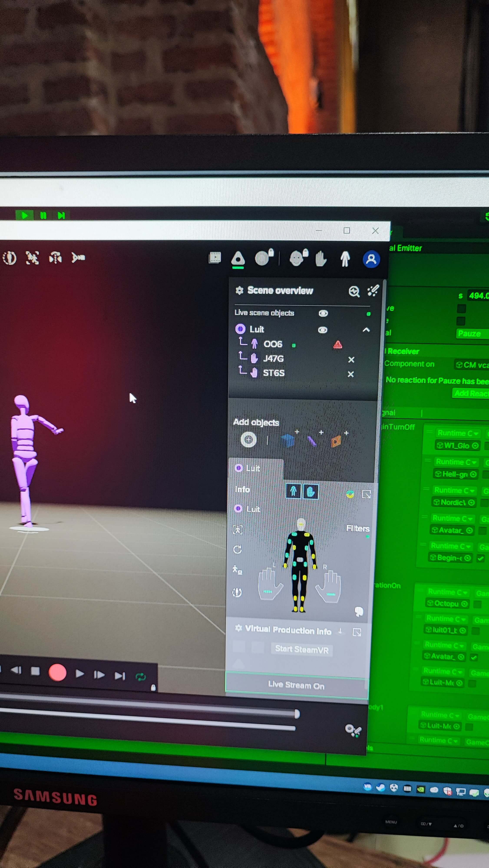Click the reset rotation arrow icon
Screen dimensions: 489x868
237,550
